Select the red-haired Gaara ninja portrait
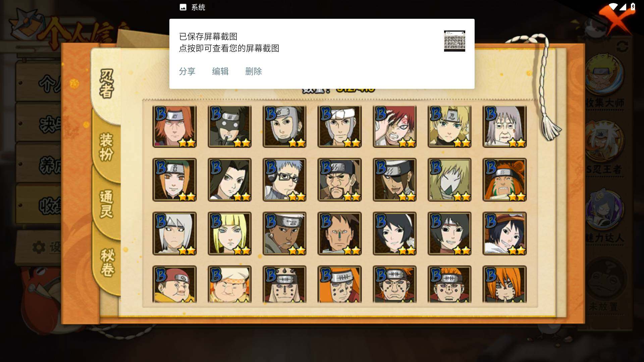 [x=394, y=127]
